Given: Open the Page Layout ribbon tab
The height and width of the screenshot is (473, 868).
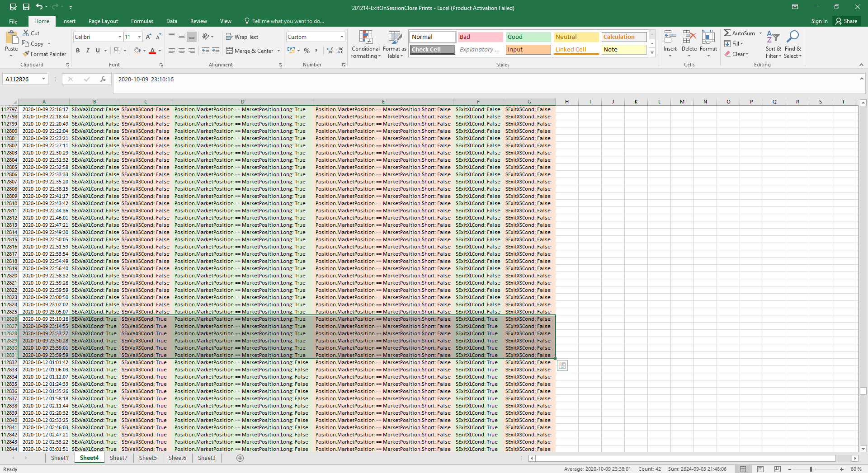Looking at the screenshot, I should [x=103, y=21].
